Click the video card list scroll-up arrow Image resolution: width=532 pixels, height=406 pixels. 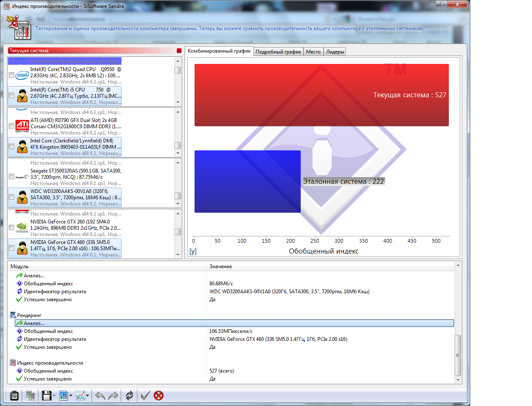178,213
